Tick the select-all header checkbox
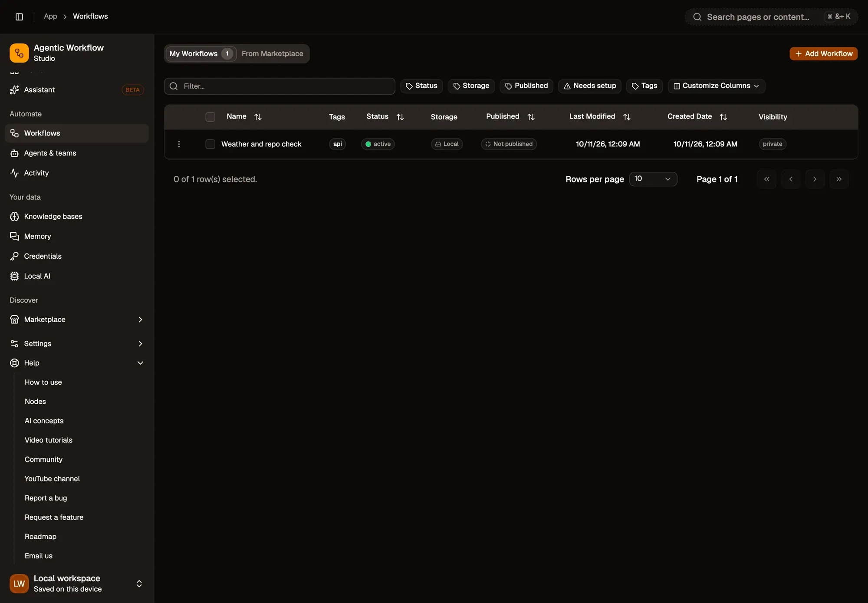 click(x=210, y=117)
